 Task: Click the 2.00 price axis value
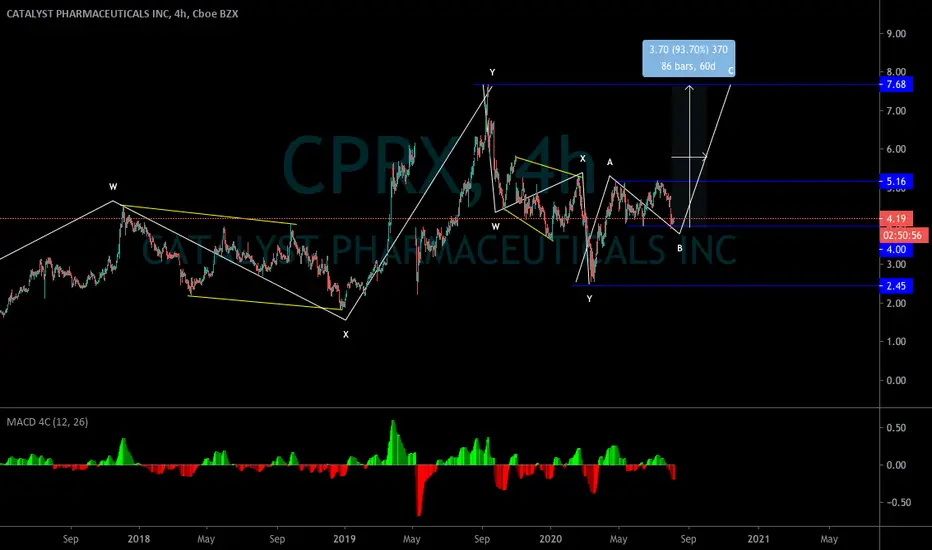(x=896, y=303)
